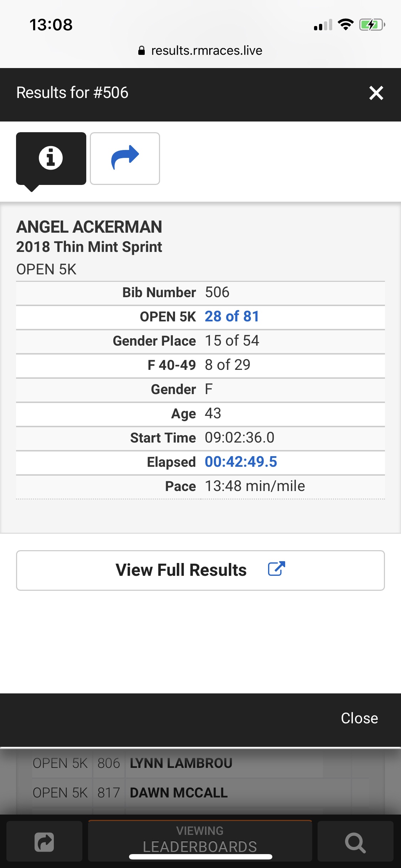
Task: Tap the battery charging icon
Action: pos(372,25)
